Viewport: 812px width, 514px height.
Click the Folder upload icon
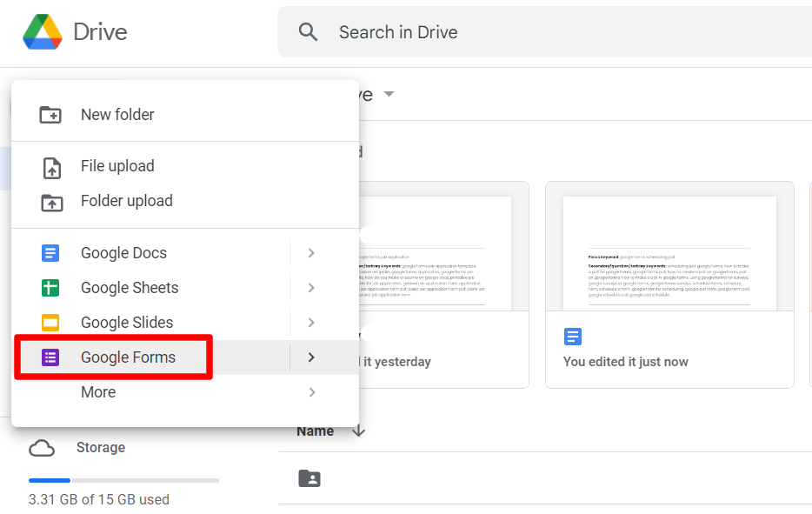[x=52, y=203]
